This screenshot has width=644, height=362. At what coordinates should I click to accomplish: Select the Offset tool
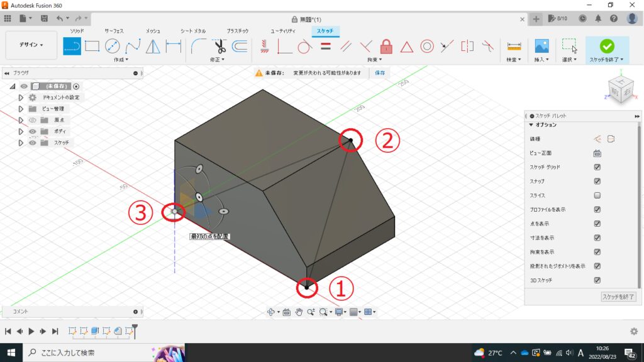click(240, 47)
